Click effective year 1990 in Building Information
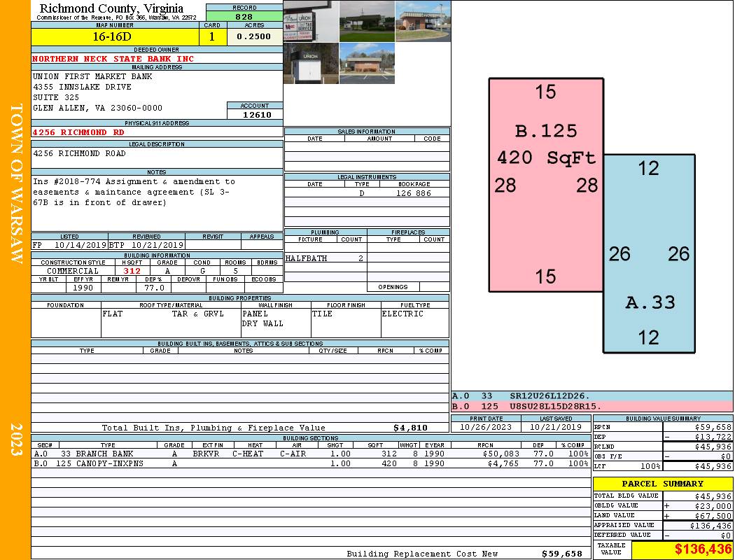Screen dimensions: 735x560 click(x=83, y=288)
